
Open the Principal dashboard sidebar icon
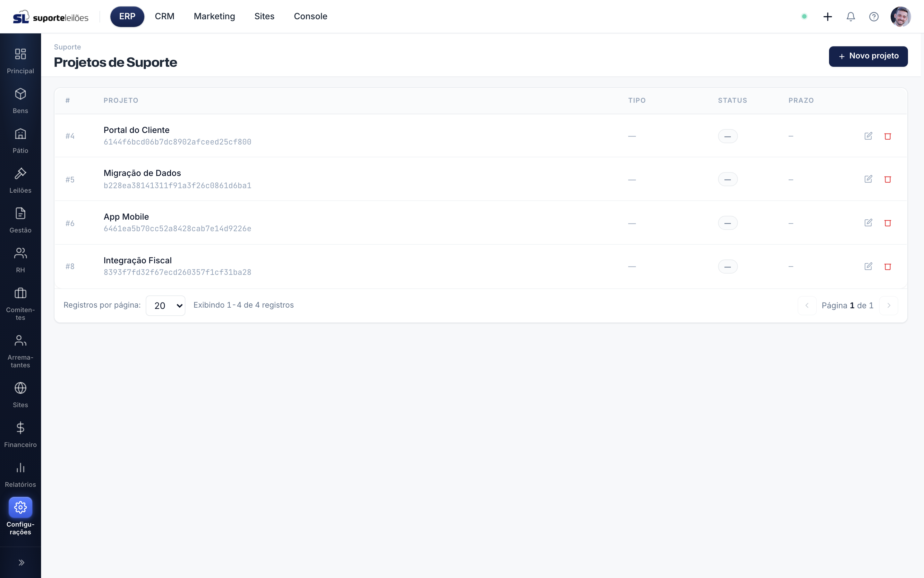pyautogui.click(x=20, y=54)
